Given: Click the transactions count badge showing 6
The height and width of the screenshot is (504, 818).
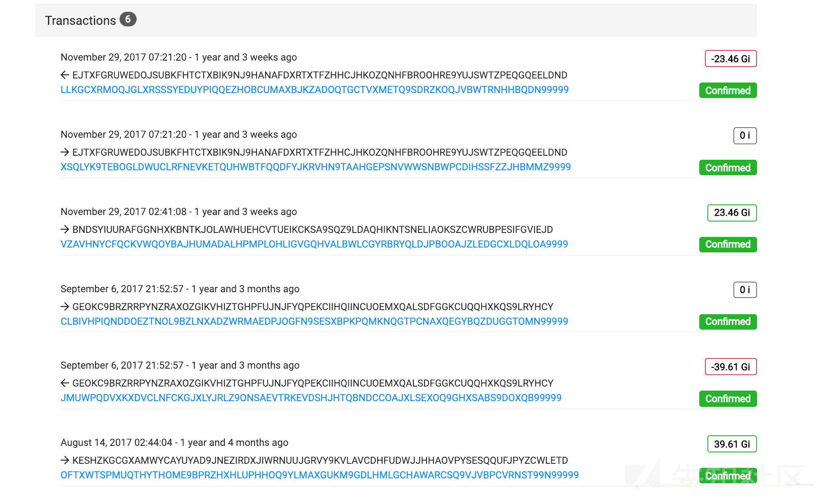Looking at the screenshot, I should point(128,19).
